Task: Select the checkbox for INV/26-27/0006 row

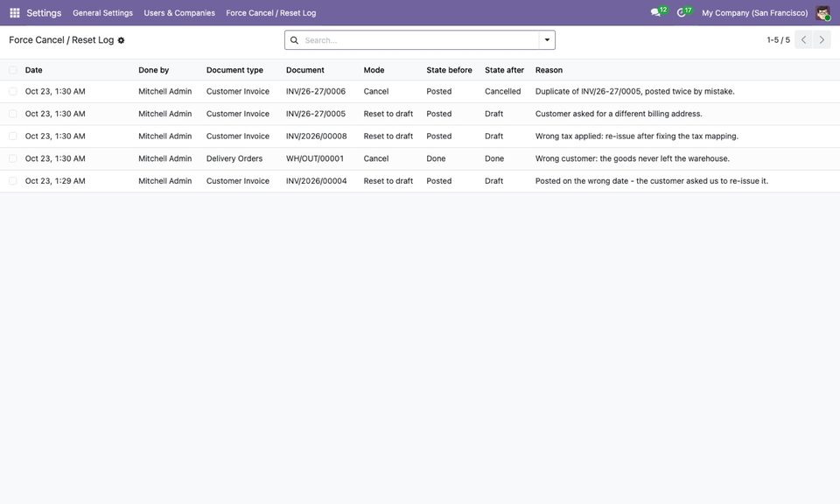Action: click(x=13, y=92)
